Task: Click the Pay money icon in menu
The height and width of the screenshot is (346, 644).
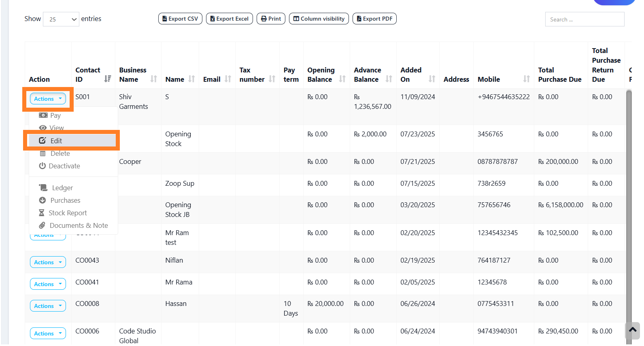Action: (x=43, y=115)
